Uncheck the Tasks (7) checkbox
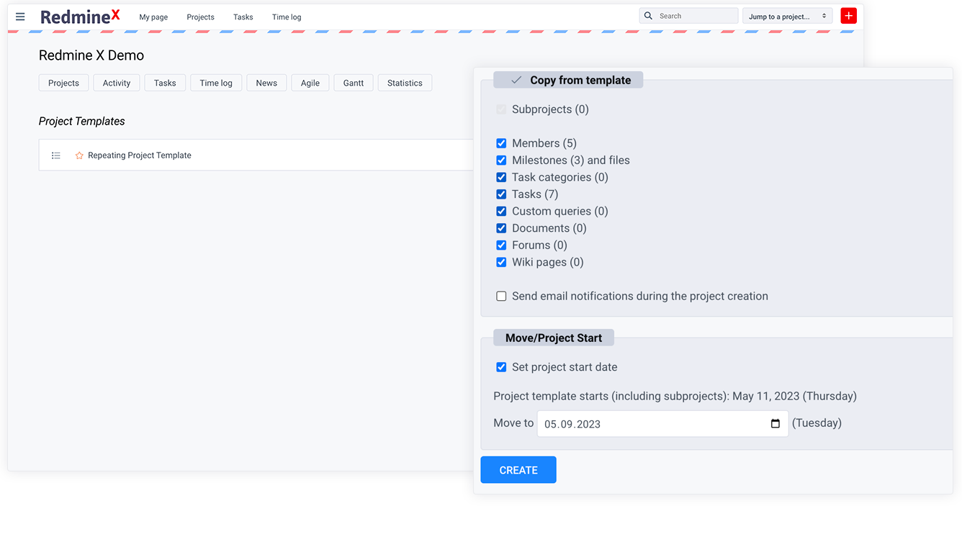Image resolution: width=962 pixels, height=560 pixels. (x=501, y=194)
